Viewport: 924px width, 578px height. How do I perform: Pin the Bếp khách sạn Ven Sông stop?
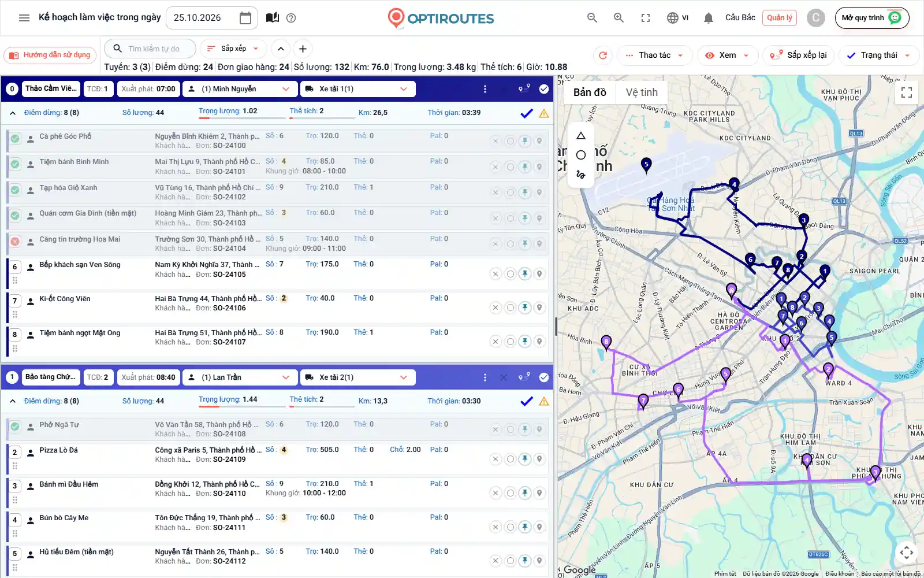click(x=524, y=274)
